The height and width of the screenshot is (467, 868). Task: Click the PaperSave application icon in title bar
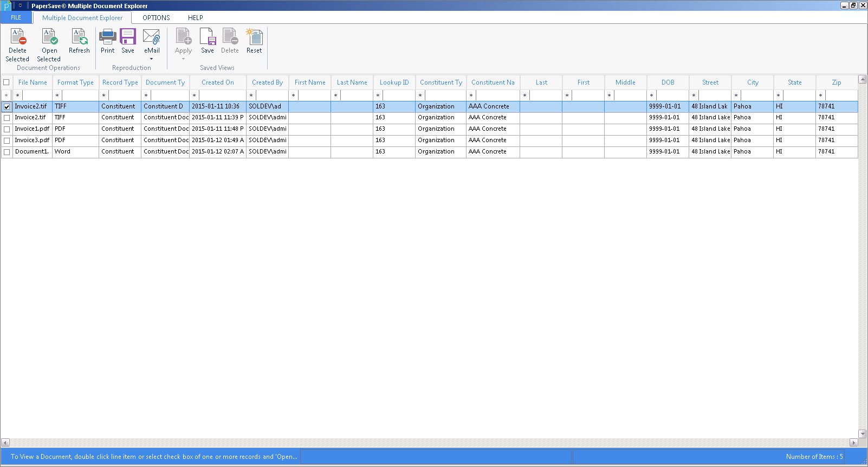(6, 6)
